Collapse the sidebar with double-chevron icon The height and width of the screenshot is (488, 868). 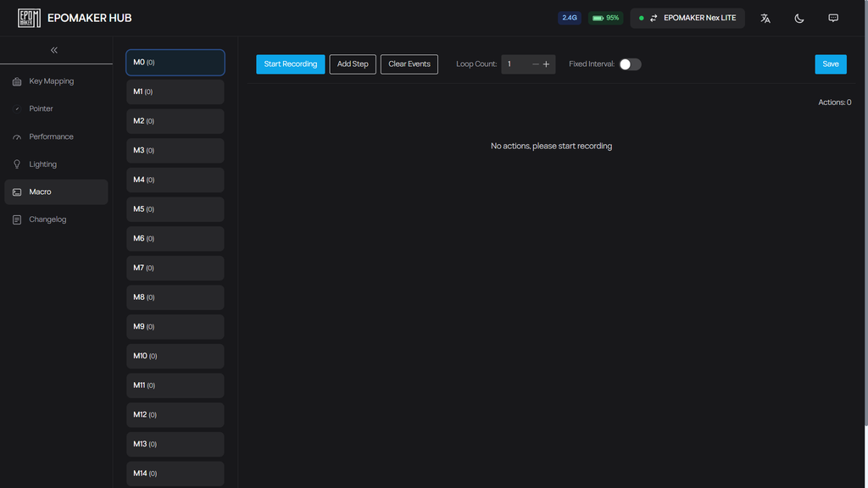(x=54, y=50)
